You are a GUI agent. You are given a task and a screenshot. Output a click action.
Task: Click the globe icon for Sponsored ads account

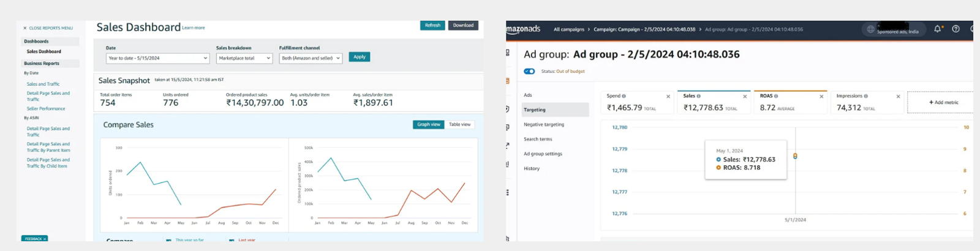coord(870,29)
